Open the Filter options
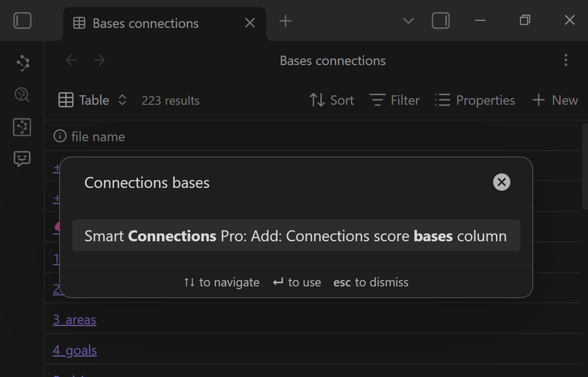 (x=394, y=100)
